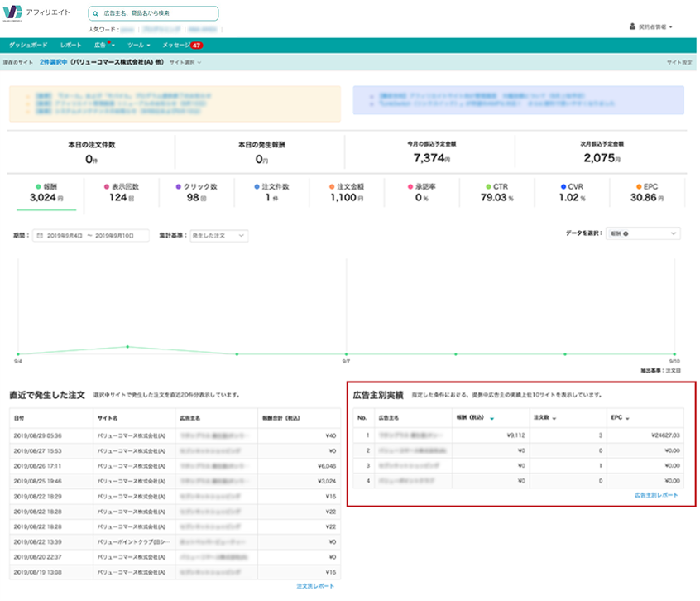Click the user profile icon
The width and height of the screenshot is (700, 601).
click(632, 26)
